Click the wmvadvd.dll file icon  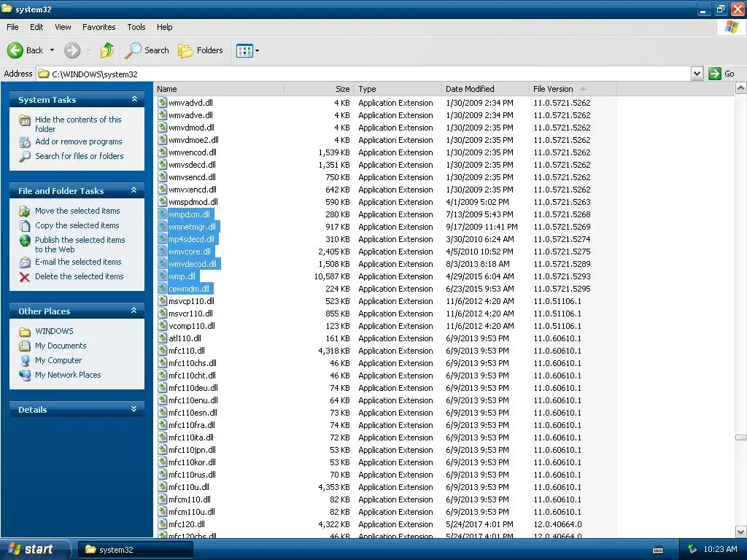pos(163,102)
